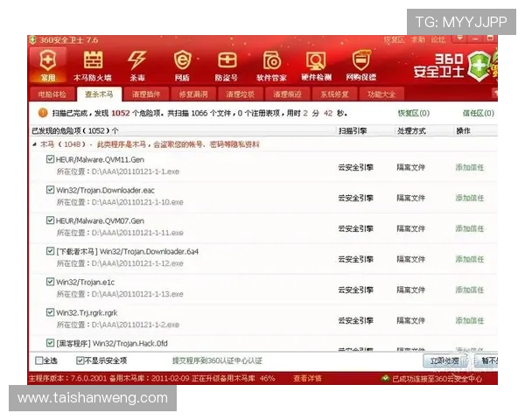
Task: Select path D:\AAA\20110121-1-13.exe text
Action: 137,294
